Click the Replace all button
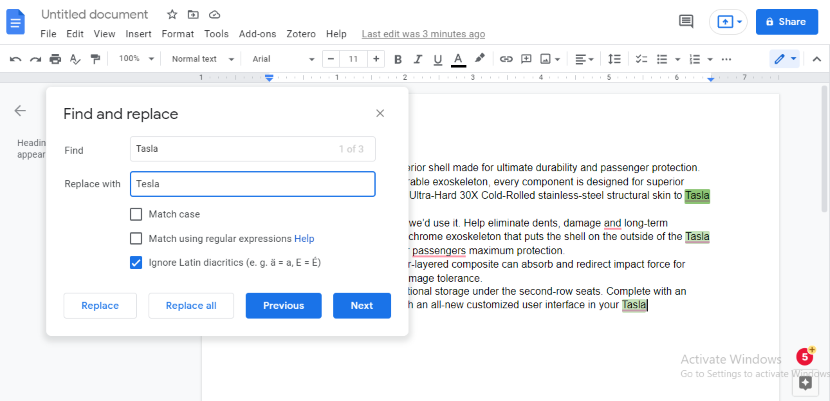Viewport: 830px width, 401px height. coord(191,306)
